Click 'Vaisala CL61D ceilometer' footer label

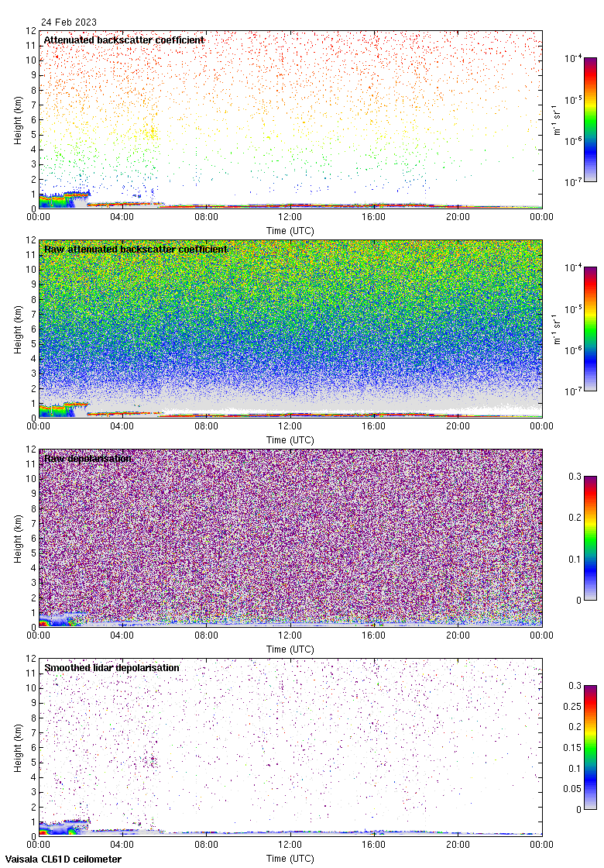tap(63, 859)
